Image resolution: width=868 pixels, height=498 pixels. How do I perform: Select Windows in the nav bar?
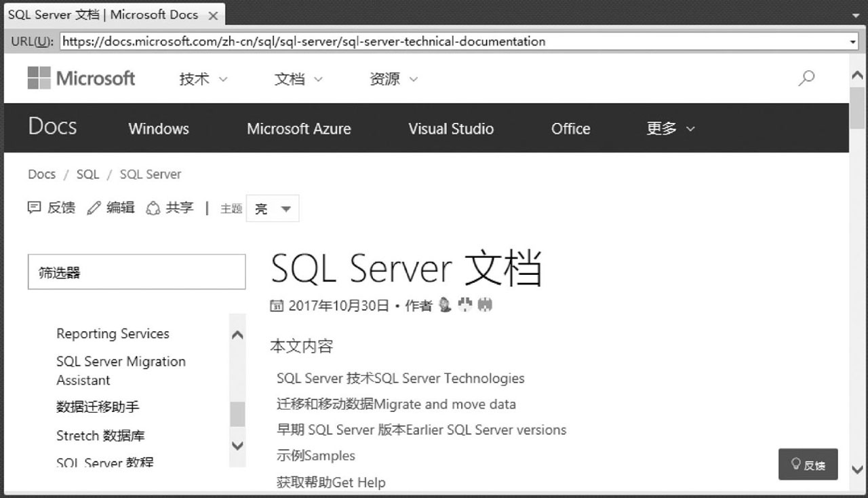(x=159, y=129)
